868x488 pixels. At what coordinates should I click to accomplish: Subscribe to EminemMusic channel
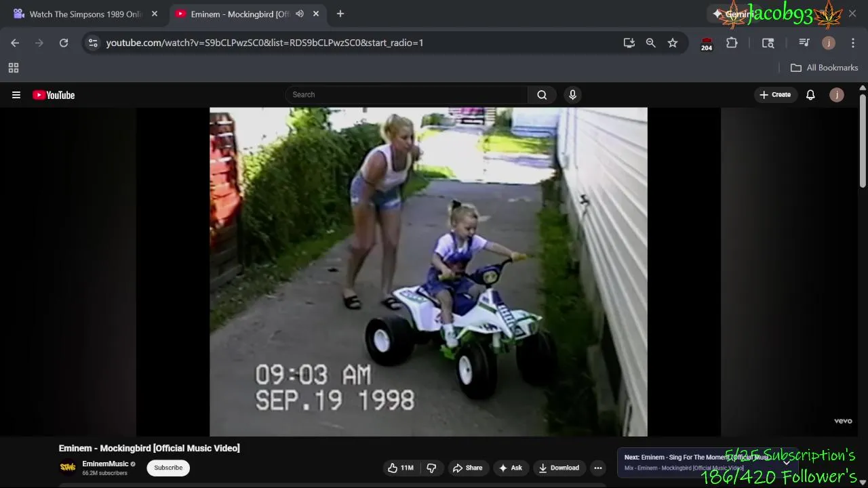(168, 468)
